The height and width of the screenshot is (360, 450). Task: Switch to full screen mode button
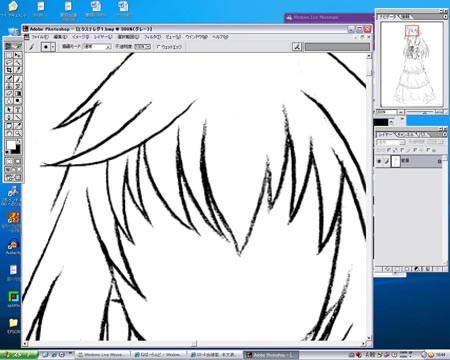pos(19,170)
